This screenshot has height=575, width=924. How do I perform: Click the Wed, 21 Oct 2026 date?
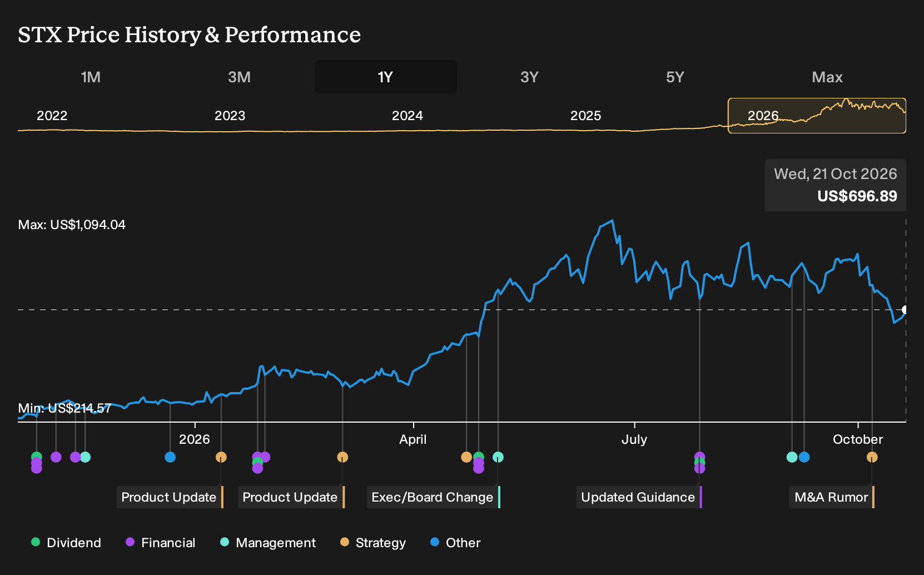pos(836,174)
